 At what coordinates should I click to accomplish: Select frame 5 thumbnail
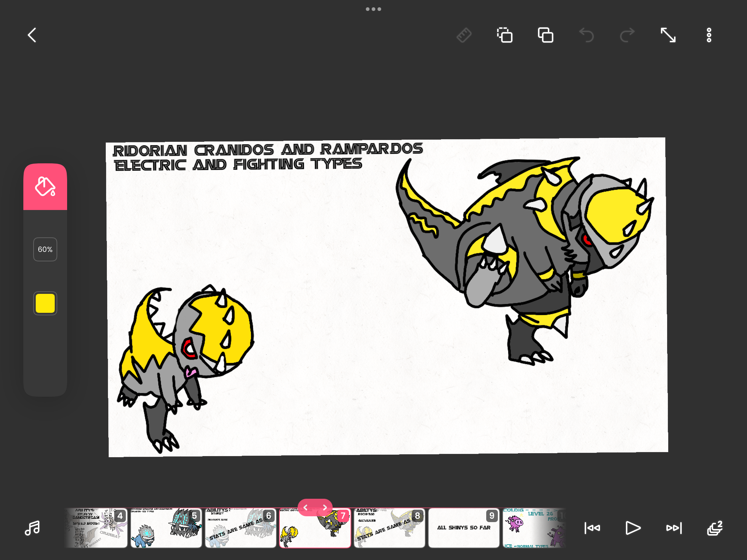point(166,528)
